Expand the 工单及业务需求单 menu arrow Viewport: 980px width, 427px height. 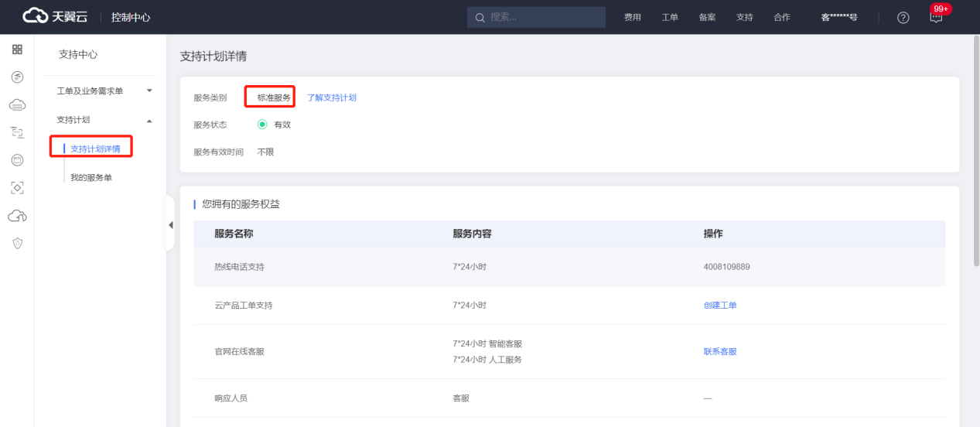(x=149, y=91)
